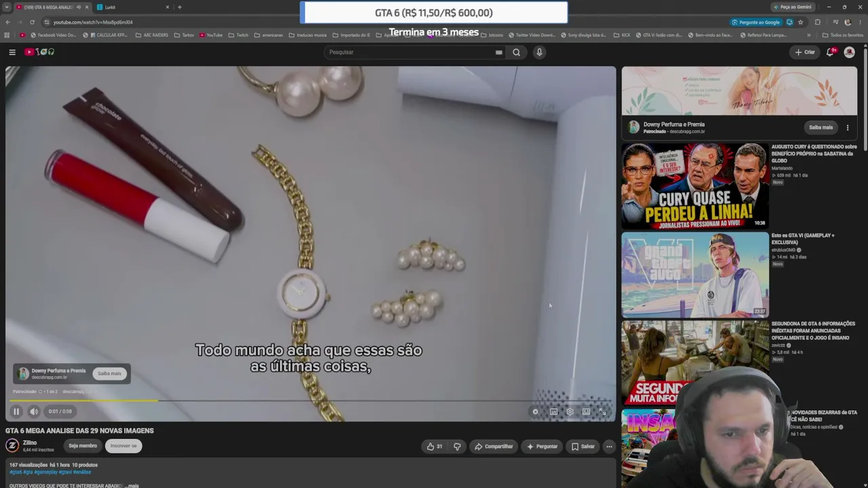Reload the current page

32,22
